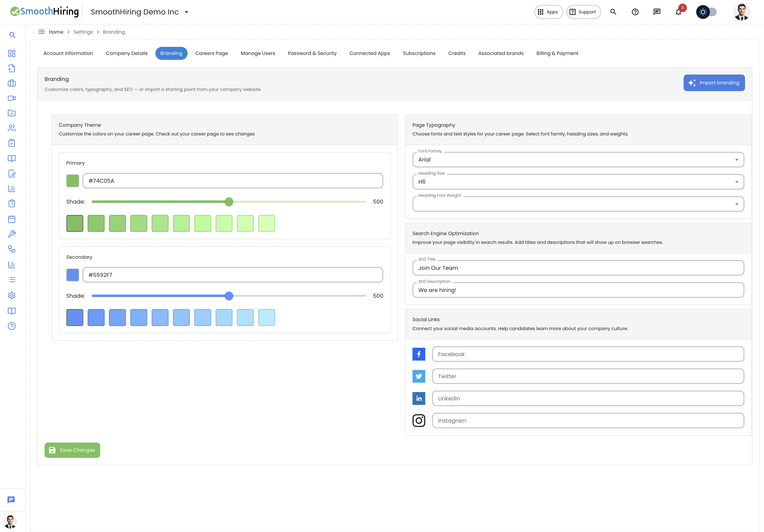Click the sidebar search magnifier icon

(12, 35)
